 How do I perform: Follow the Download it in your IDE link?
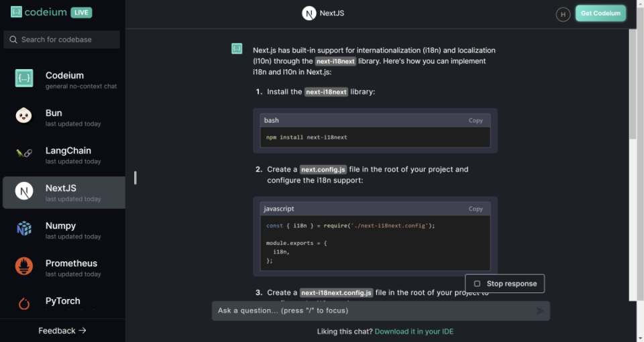[x=414, y=331]
